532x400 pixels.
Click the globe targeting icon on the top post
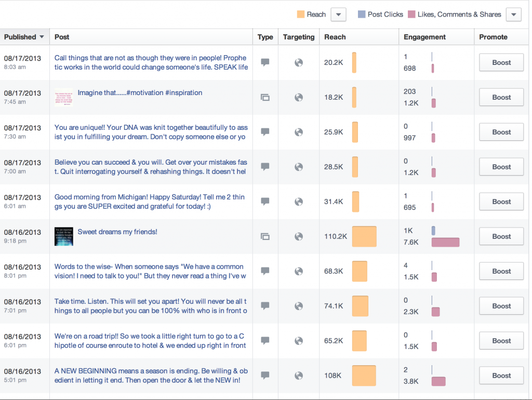(298, 62)
